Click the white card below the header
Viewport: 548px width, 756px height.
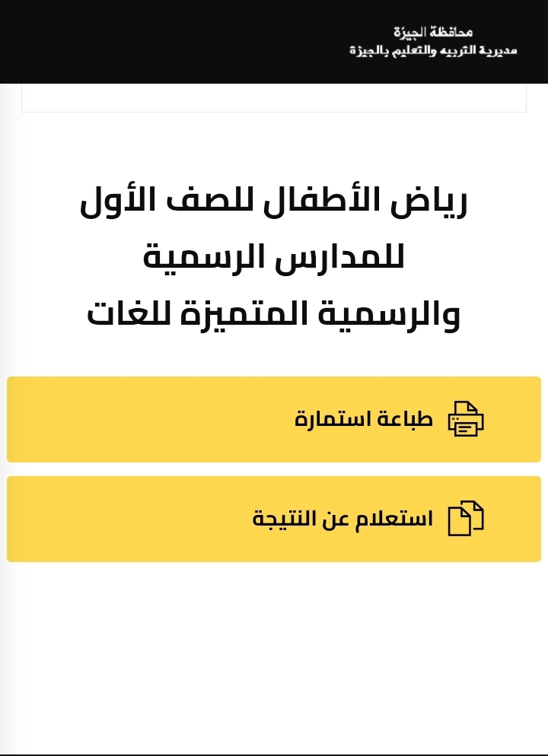274,99
